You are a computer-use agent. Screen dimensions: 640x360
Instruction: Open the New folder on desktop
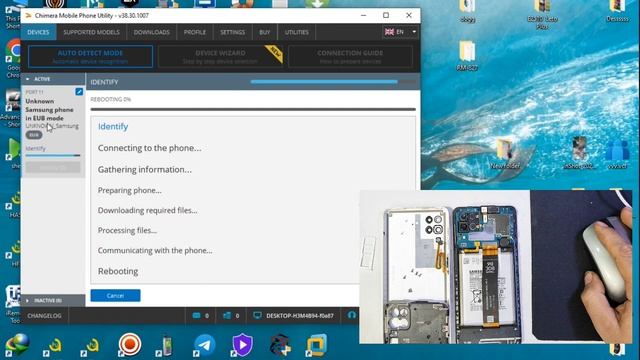(x=505, y=153)
